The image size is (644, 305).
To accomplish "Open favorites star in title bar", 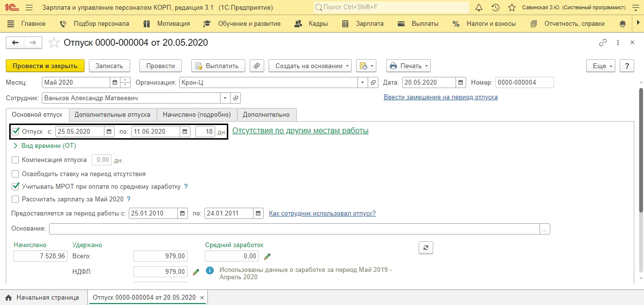I will coord(511,8).
